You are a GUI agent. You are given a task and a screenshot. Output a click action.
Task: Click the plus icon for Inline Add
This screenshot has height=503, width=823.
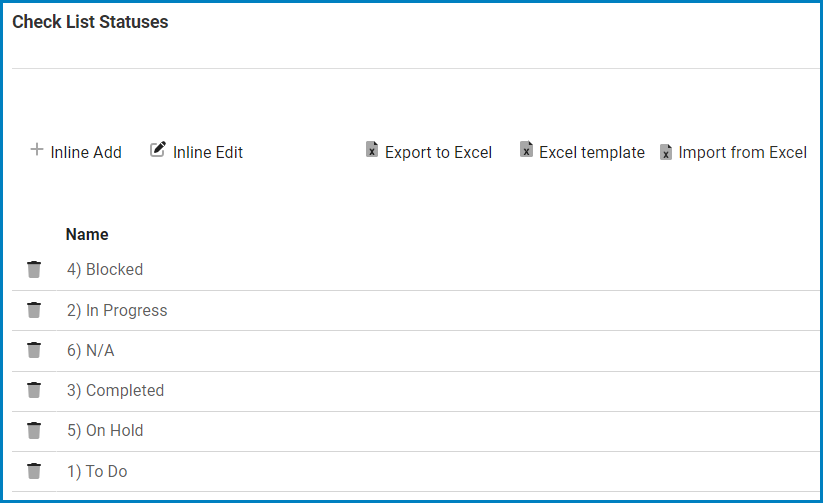click(x=37, y=150)
